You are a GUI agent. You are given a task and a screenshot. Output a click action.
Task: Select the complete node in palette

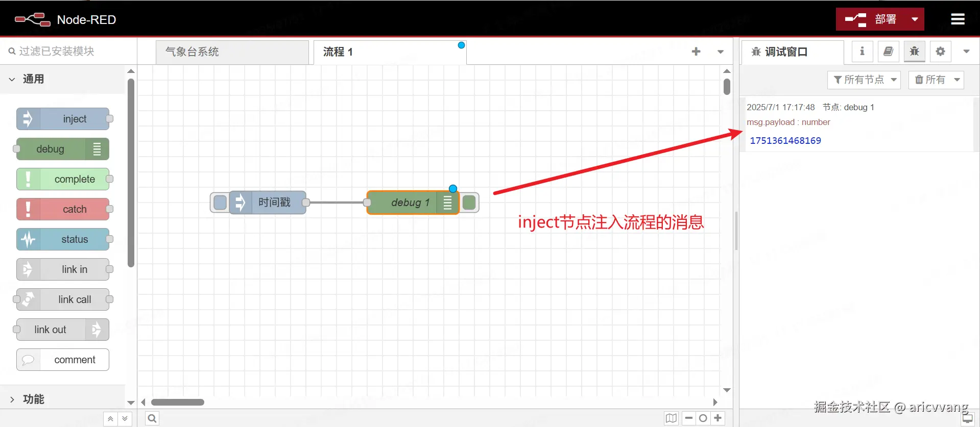click(63, 179)
